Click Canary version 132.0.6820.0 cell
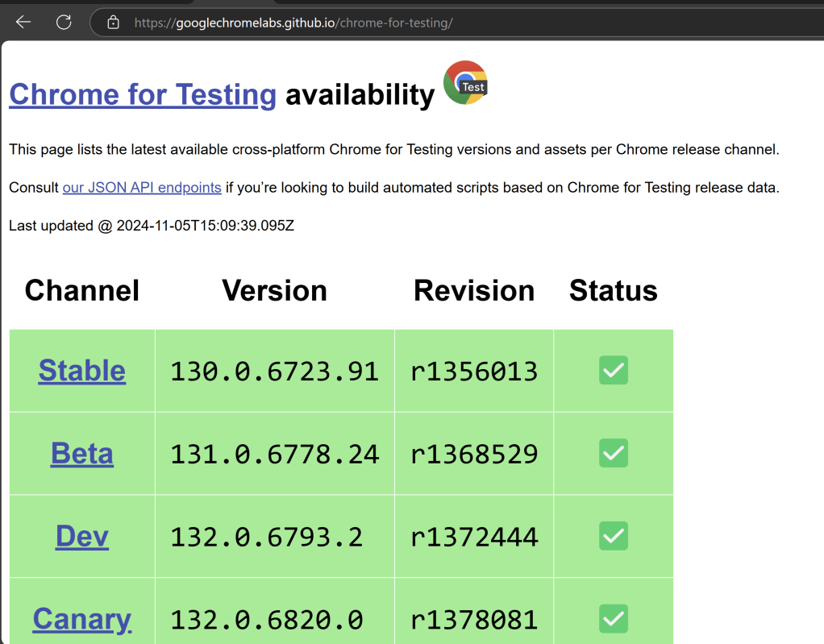 point(267,619)
